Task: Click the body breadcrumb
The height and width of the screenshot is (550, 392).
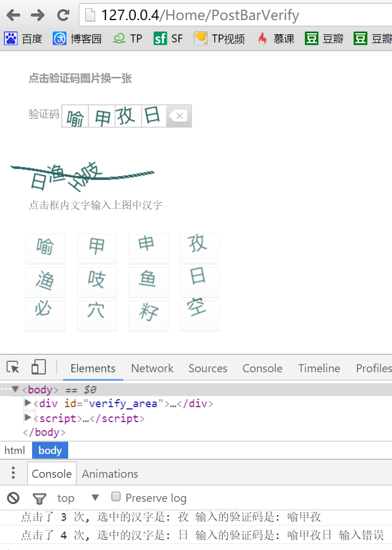Action: pos(50,450)
